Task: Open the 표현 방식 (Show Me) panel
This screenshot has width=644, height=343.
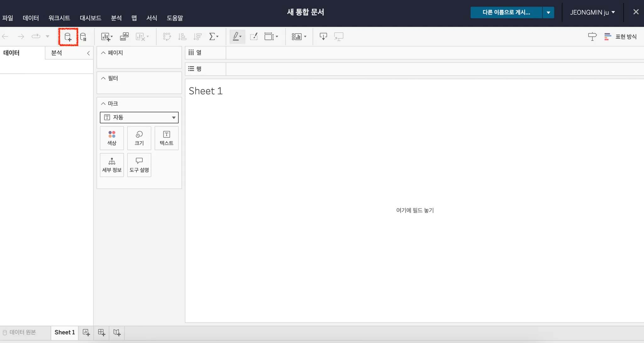Action: pos(620,37)
